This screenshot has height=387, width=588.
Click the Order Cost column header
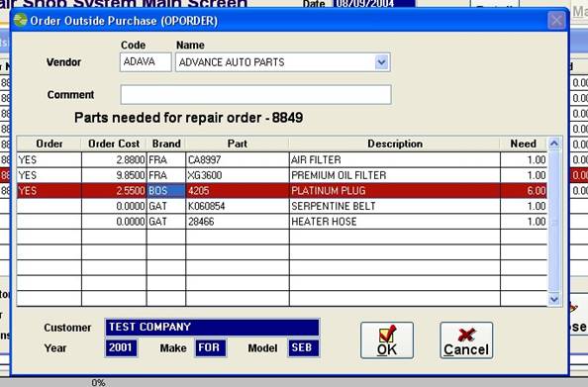(x=114, y=144)
